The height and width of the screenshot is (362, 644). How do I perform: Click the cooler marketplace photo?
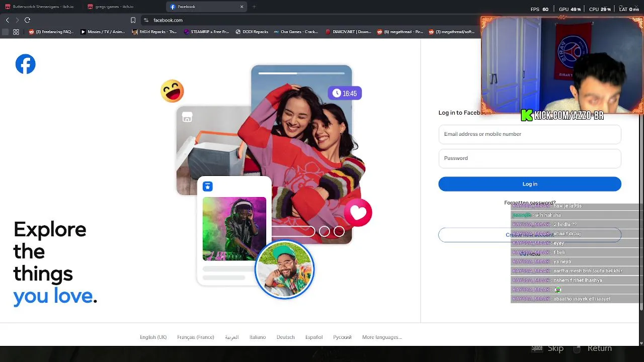[x=214, y=151]
